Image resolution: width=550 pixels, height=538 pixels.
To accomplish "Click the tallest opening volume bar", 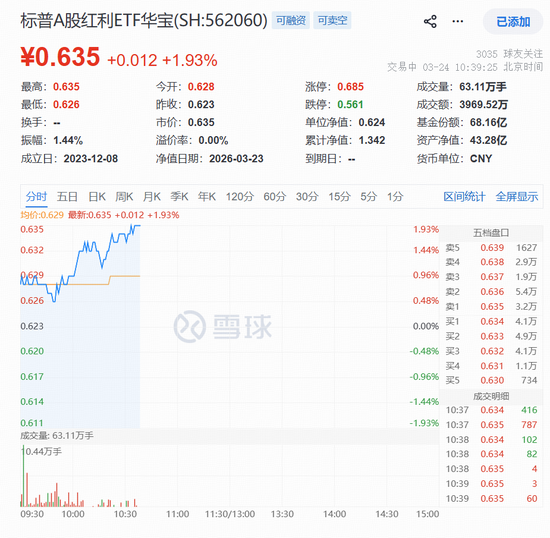I will point(24,476).
